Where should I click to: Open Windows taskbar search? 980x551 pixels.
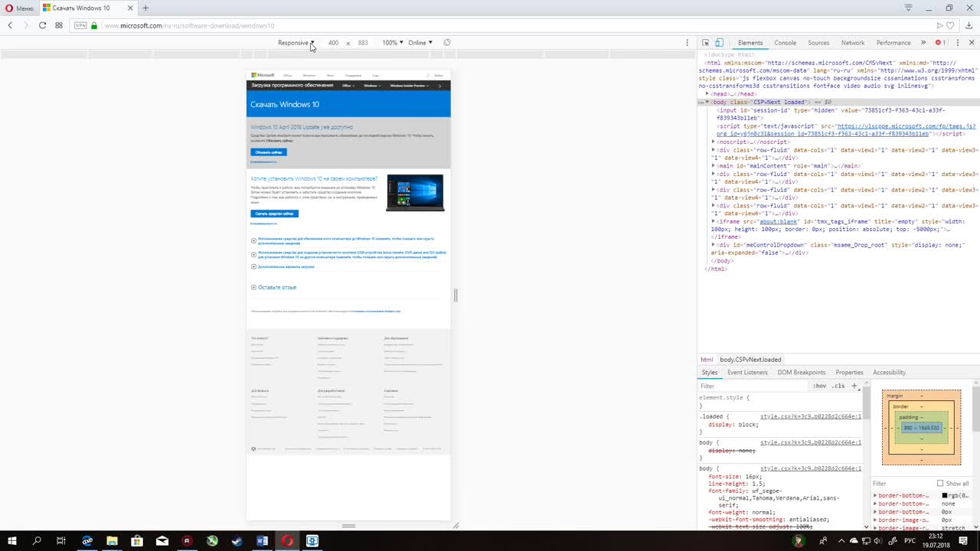[x=37, y=541]
